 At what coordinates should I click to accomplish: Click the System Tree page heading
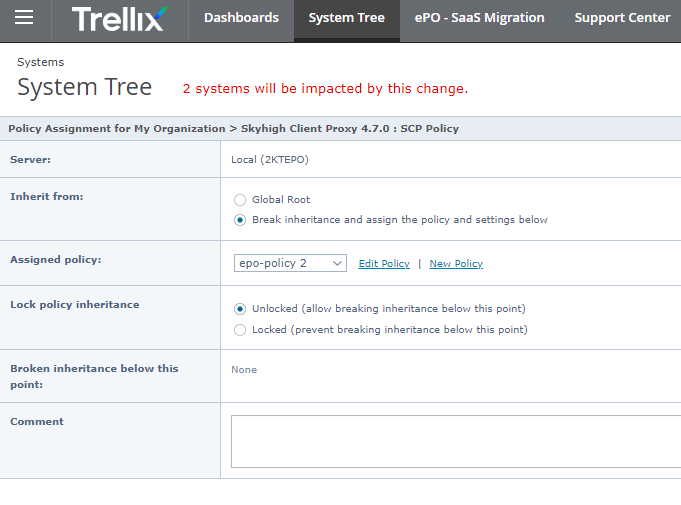85,88
